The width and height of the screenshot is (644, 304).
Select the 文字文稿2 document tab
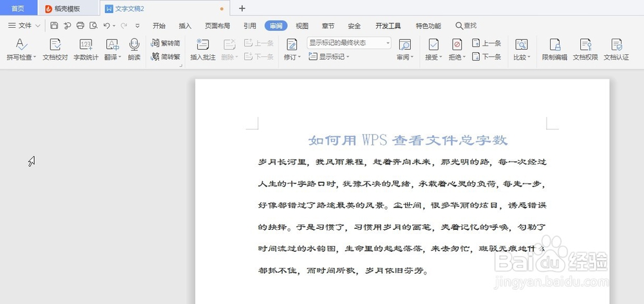(x=164, y=8)
